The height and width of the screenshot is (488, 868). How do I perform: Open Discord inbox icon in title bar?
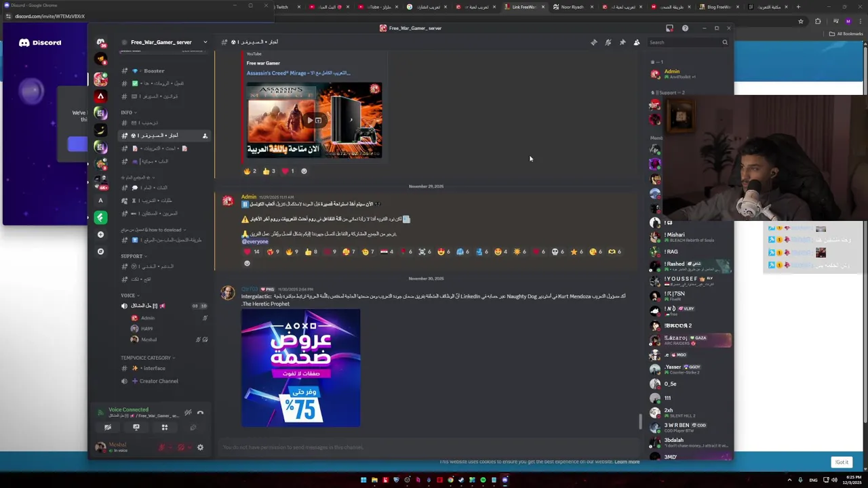click(669, 28)
